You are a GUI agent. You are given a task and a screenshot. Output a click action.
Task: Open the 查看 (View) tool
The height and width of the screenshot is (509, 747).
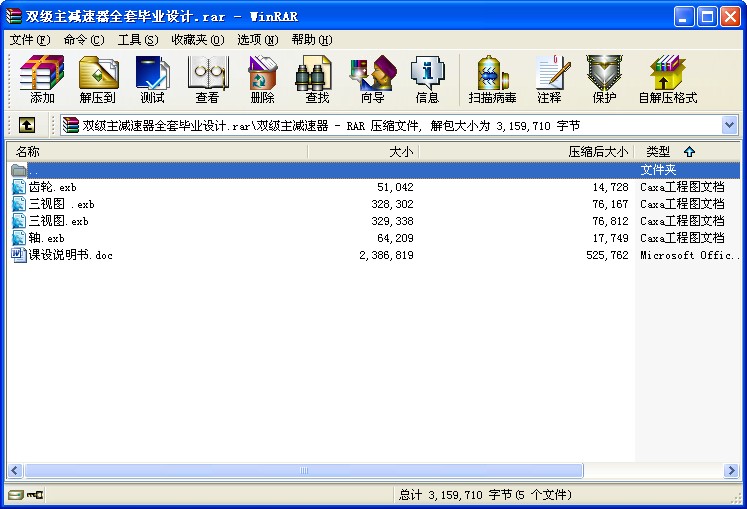(207, 79)
